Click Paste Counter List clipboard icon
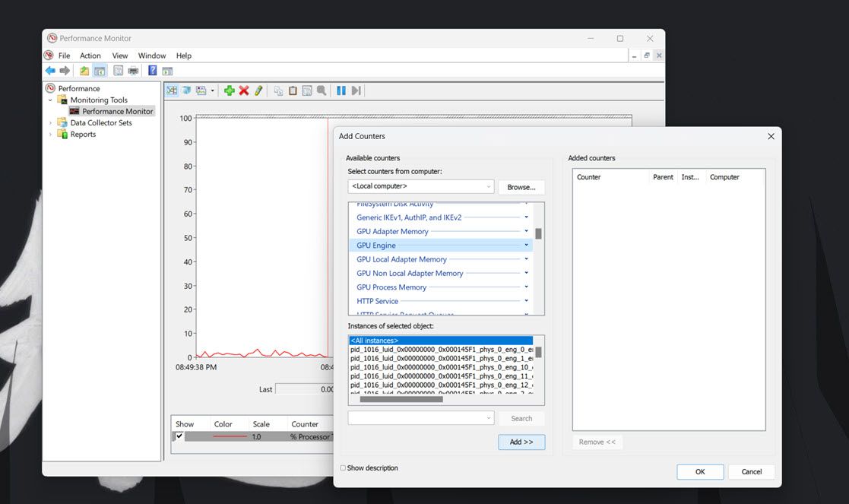 tap(293, 90)
